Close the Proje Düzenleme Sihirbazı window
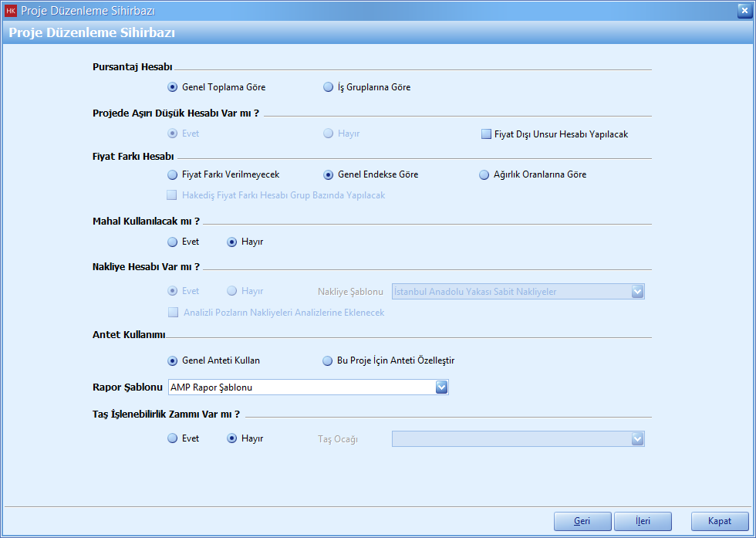Screen dimensions: 756x538 [744, 10]
